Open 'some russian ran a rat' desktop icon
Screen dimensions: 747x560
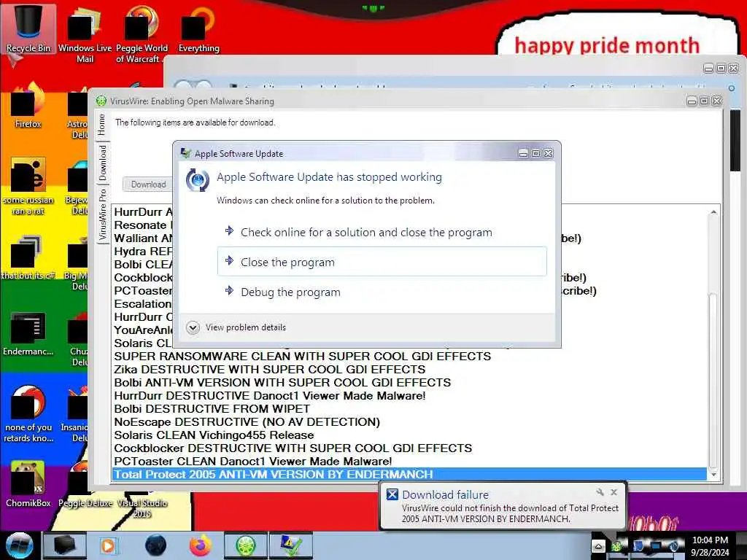28,187
